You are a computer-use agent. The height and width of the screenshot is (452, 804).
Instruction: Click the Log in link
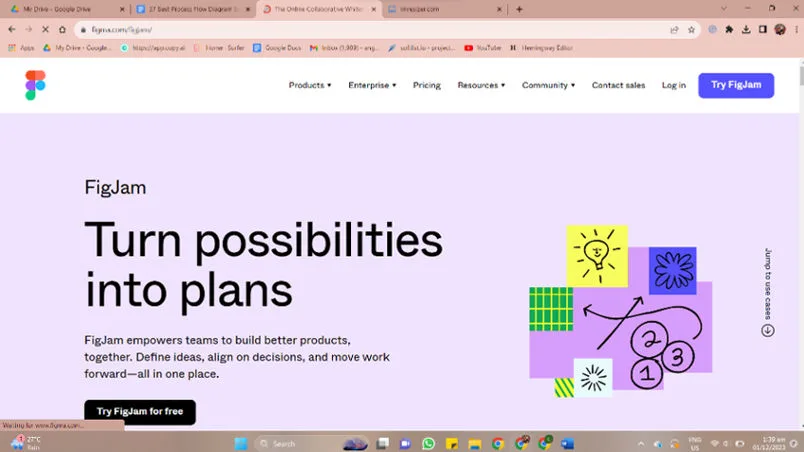tap(673, 85)
